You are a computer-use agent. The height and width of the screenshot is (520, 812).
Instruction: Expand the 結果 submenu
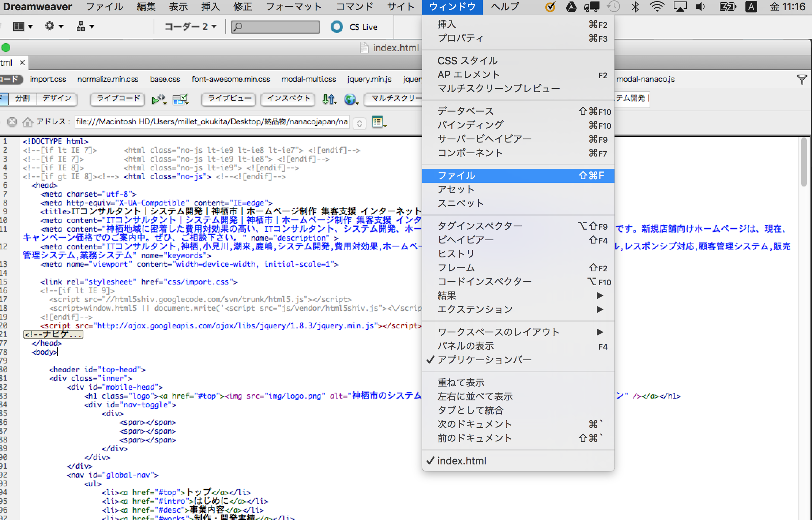tap(518, 295)
